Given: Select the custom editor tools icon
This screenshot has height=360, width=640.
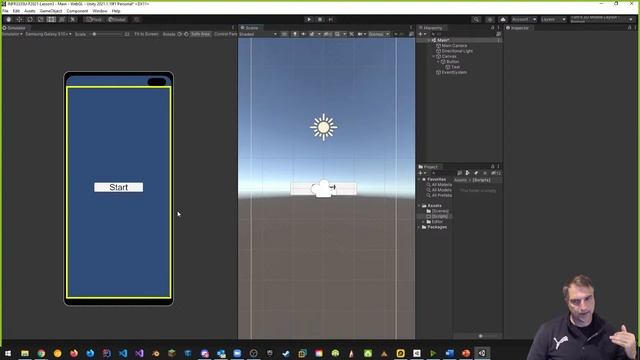Looking at the screenshot, I should click(73, 19).
